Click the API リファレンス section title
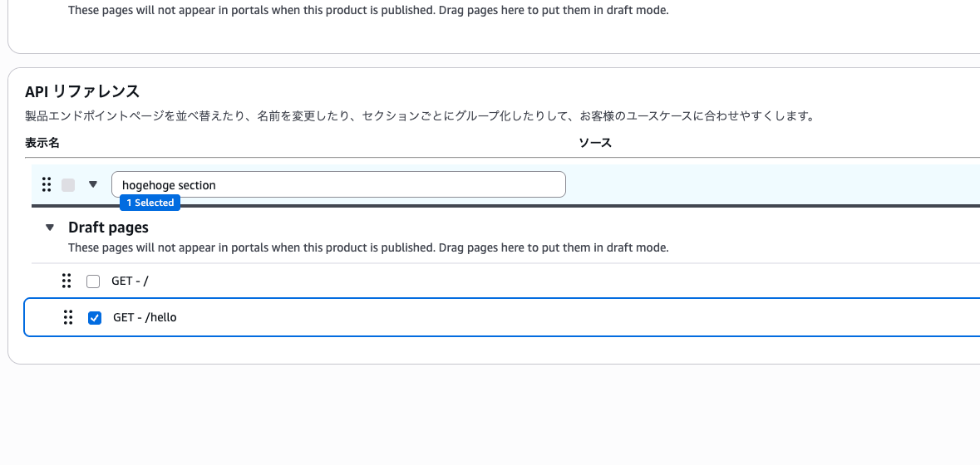Screen dimensions: 980x465 tap(82, 91)
